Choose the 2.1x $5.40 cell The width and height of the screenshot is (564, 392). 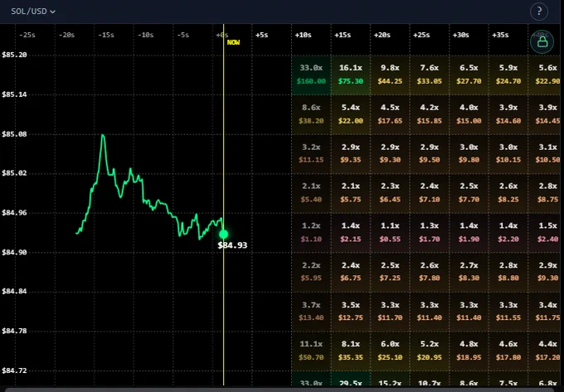(311, 193)
